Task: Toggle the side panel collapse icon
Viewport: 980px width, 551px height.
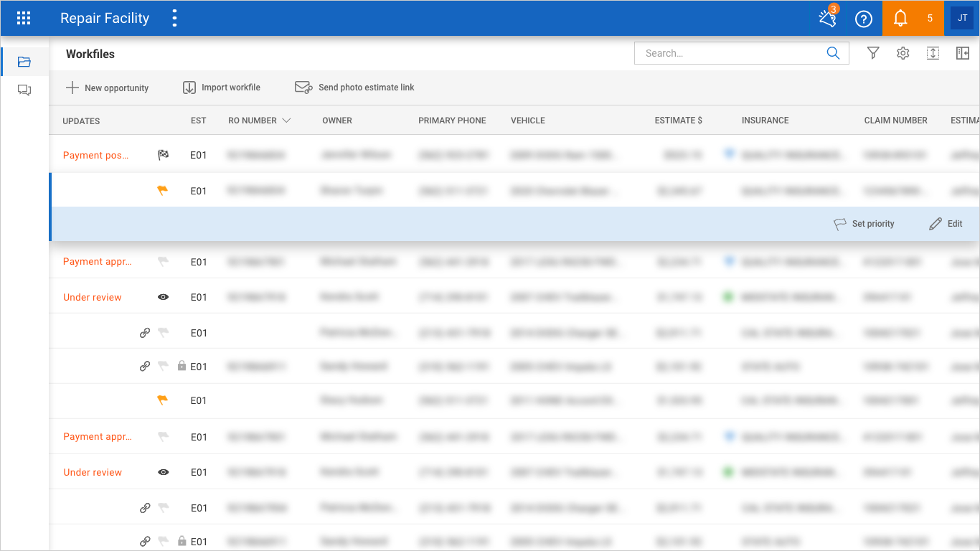Action: (963, 53)
